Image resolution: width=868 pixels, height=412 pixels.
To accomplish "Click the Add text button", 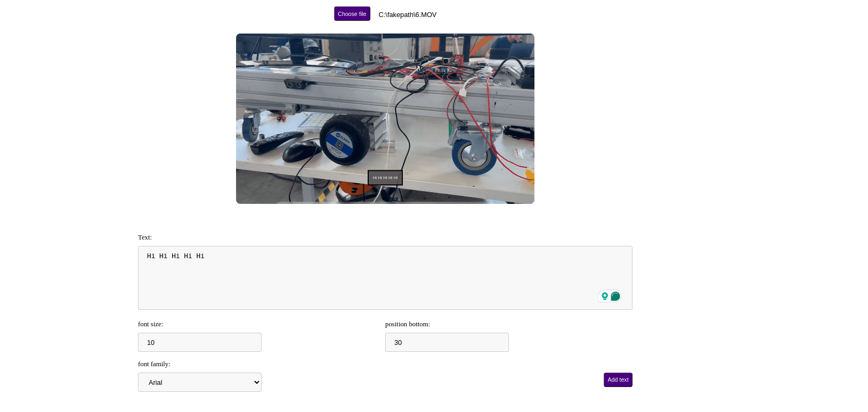I will [618, 380].
